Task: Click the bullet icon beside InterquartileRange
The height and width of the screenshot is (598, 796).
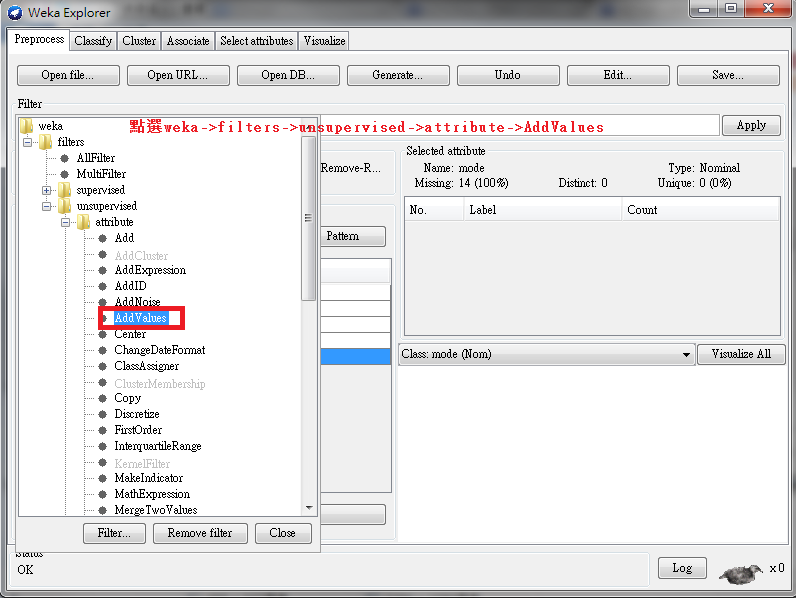Action: pos(103,446)
